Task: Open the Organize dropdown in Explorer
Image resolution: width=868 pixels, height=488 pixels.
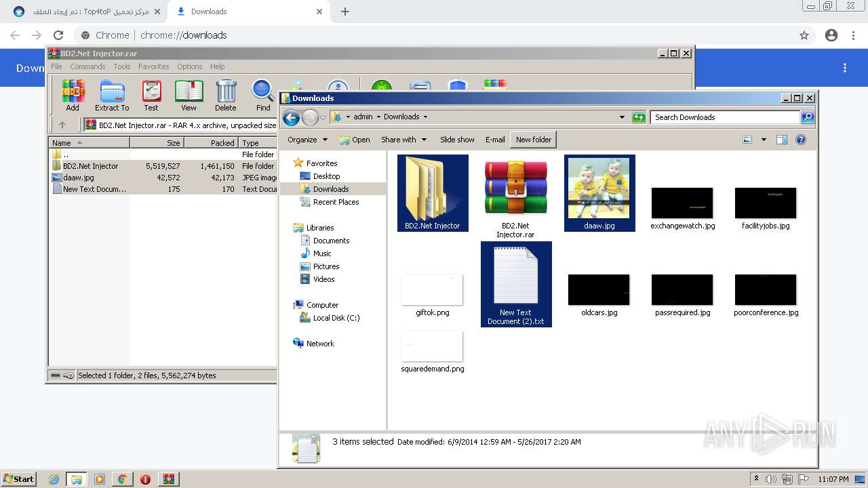Action: pos(307,140)
